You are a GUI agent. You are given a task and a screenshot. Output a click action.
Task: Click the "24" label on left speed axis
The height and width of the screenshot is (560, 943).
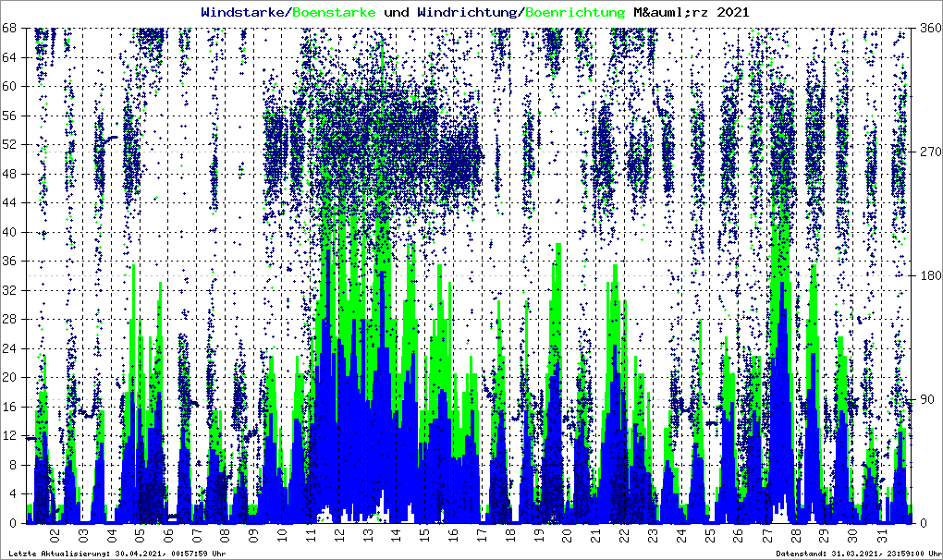pyautogui.click(x=9, y=348)
